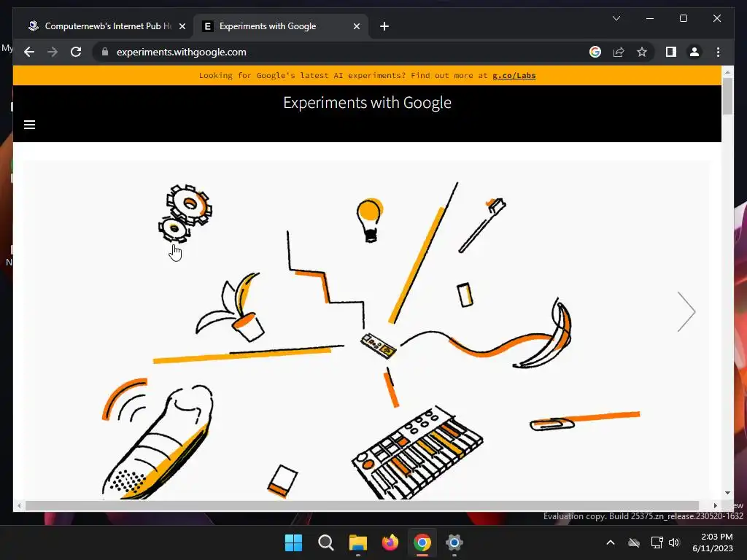The height and width of the screenshot is (560, 747).
Task: Close the Experiments with Google tab
Action: pos(356,26)
